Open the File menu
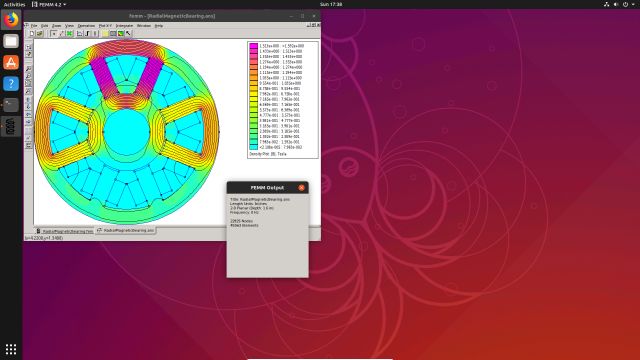Screen dimensions: 640x360 coord(34,26)
